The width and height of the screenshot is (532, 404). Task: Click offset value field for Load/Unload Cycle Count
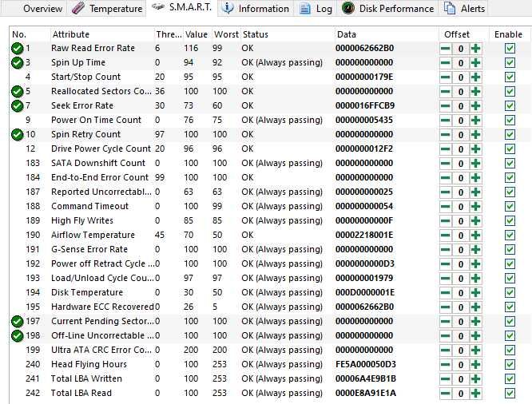(x=461, y=279)
